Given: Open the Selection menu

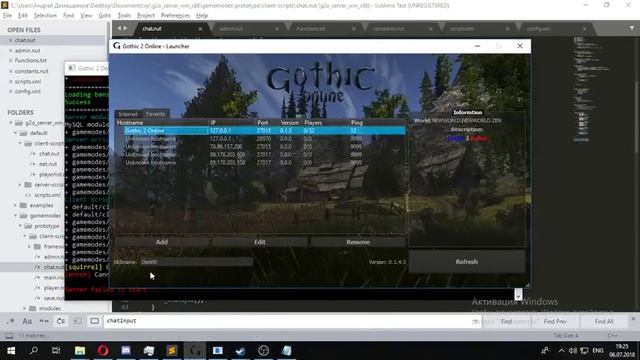Looking at the screenshot, I should click(x=45, y=16).
